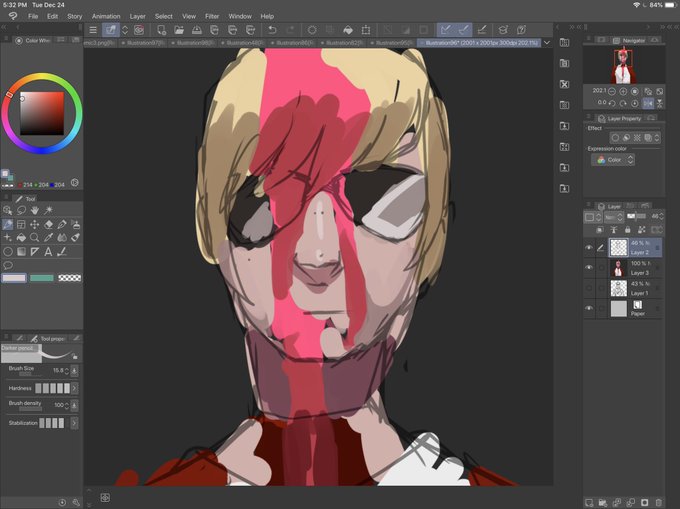Open the hamburger menu in command bar

pos(93,30)
